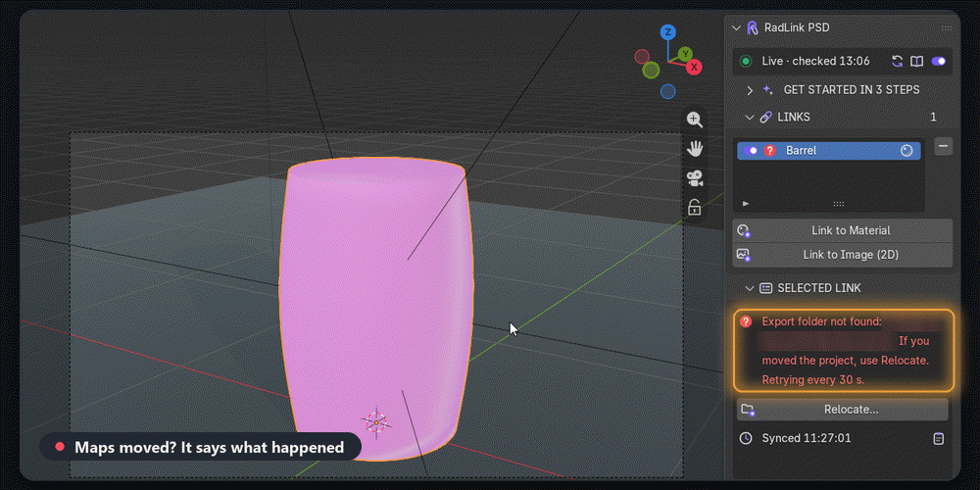The width and height of the screenshot is (980, 490).
Task: Toggle the Live sync switch off
Action: 938,61
